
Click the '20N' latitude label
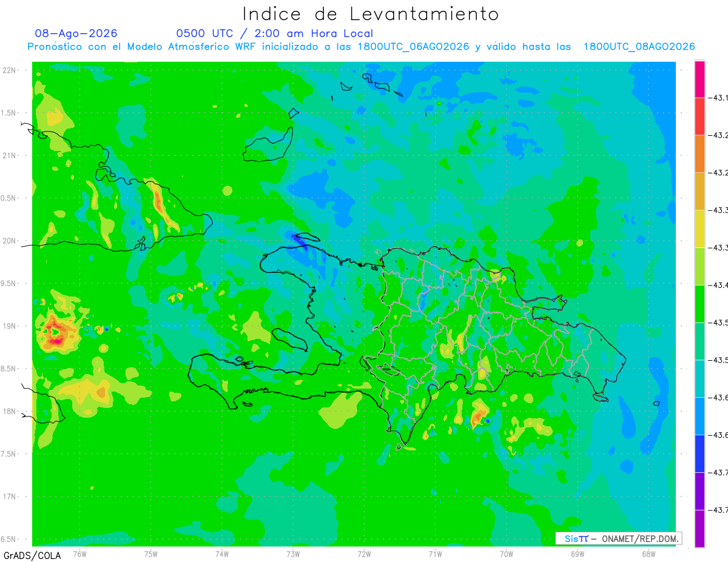(x=10, y=241)
